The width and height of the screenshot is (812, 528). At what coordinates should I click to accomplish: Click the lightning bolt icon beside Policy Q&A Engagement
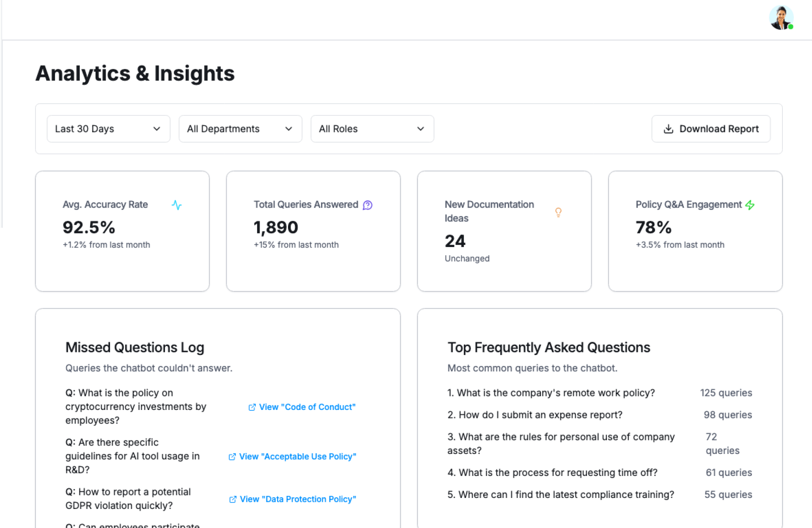click(x=750, y=205)
